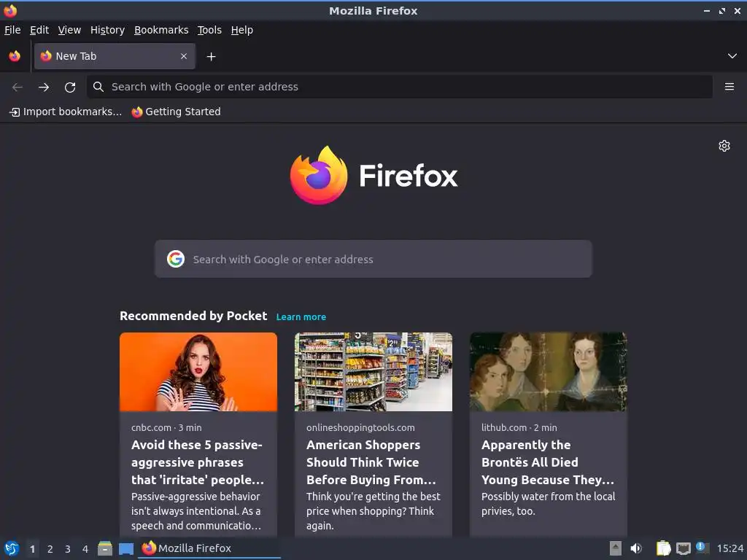
Task: Click the personalize new tab gear icon
Action: tap(724, 146)
